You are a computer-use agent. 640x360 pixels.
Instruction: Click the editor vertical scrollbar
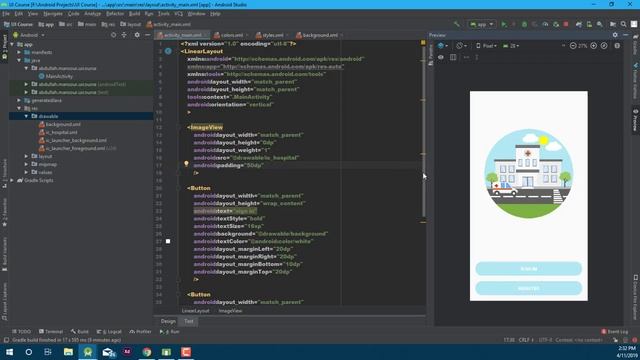(x=423, y=131)
